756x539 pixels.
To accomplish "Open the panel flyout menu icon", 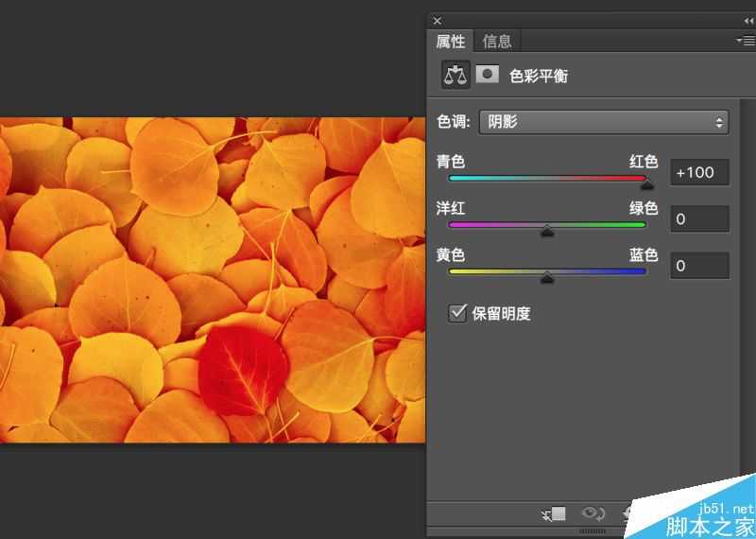I will pyautogui.click(x=746, y=41).
